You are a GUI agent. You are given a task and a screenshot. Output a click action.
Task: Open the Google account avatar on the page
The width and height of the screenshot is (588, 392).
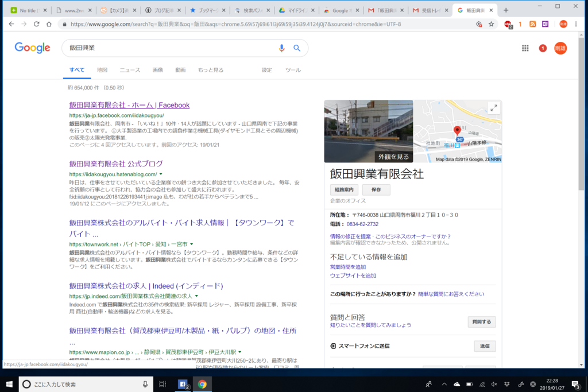(x=560, y=48)
